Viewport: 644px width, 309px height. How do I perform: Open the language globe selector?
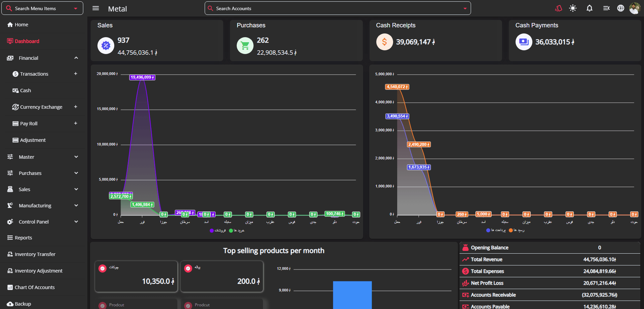point(620,8)
